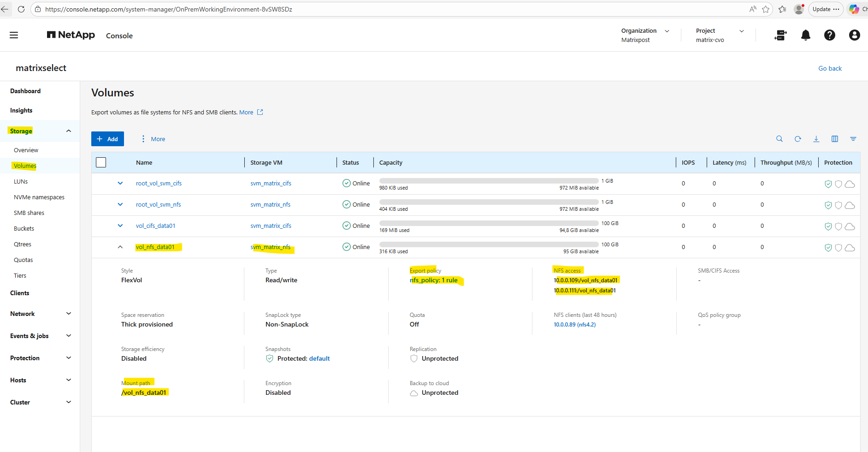Viewport: 868px width, 452px height.
Task: Collapse the vol_nfs_data01 row details
Action: pyautogui.click(x=120, y=247)
